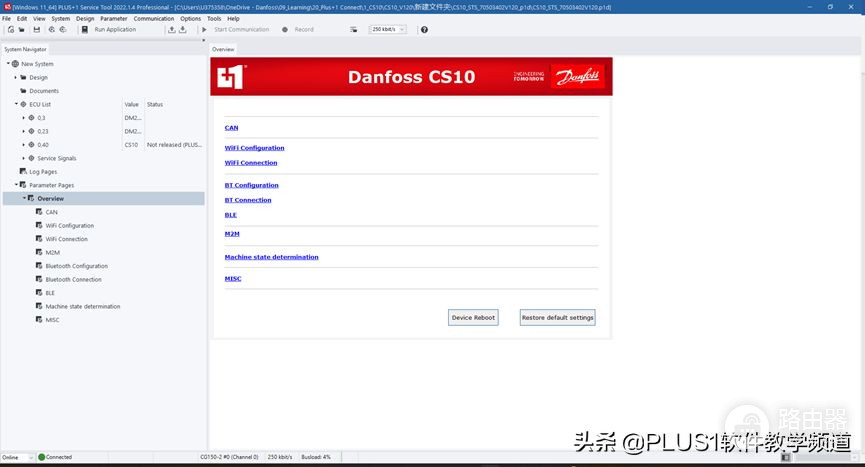Open the BT Connection link

(x=248, y=200)
